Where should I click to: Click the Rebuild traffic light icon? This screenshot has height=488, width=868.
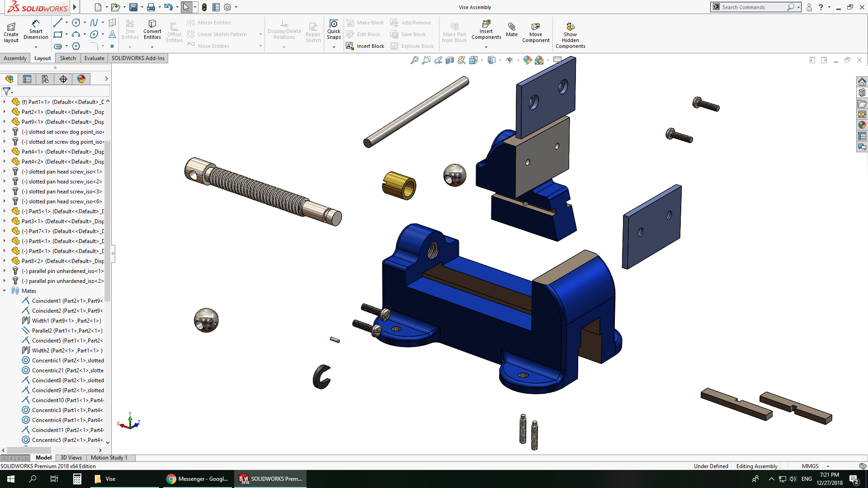(x=204, y=7)
